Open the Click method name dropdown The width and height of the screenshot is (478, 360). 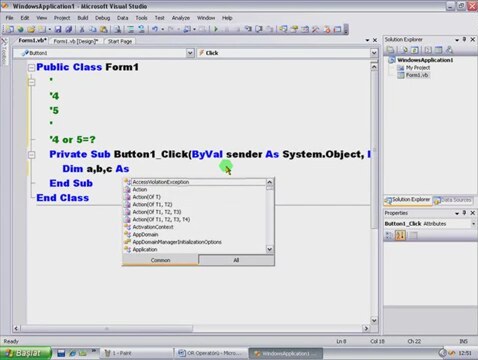[x=374, y=53]
